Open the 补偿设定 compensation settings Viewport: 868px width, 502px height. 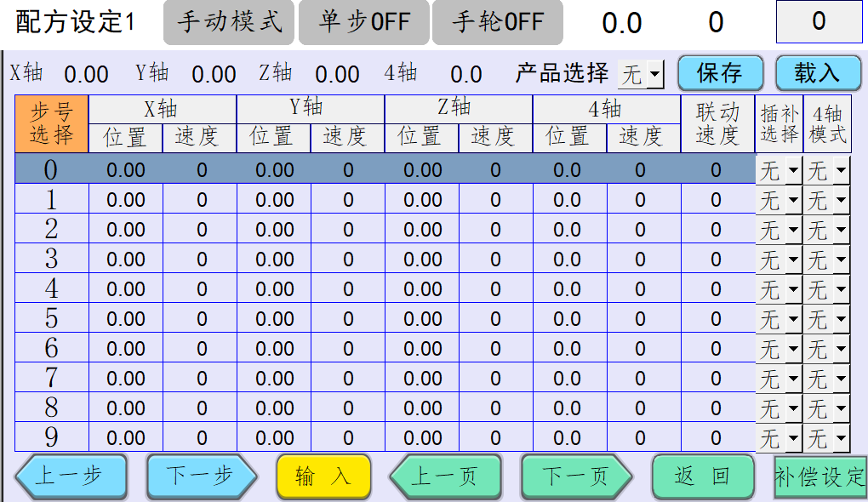[x=819, y=476]
